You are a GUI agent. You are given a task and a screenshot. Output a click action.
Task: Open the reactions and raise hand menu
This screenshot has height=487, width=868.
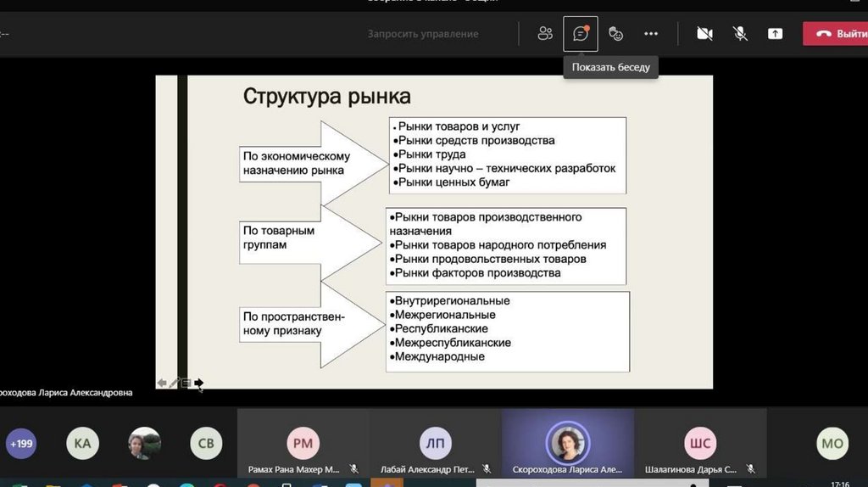tap(615, 34)
